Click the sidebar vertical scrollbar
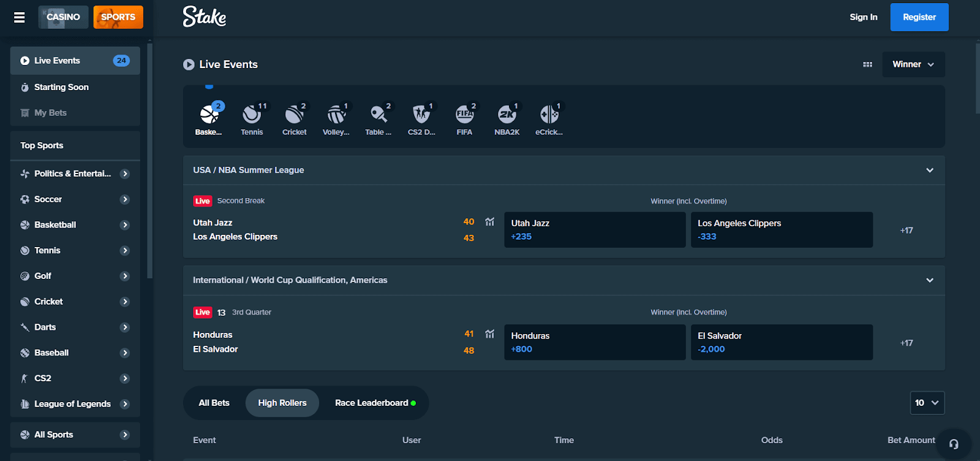 click(149, 161)
